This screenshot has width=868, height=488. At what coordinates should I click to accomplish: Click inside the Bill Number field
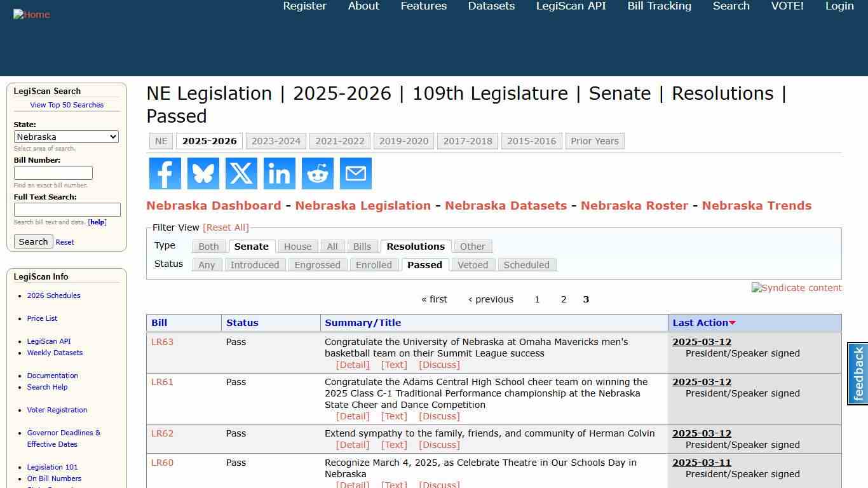click(53, 172)
